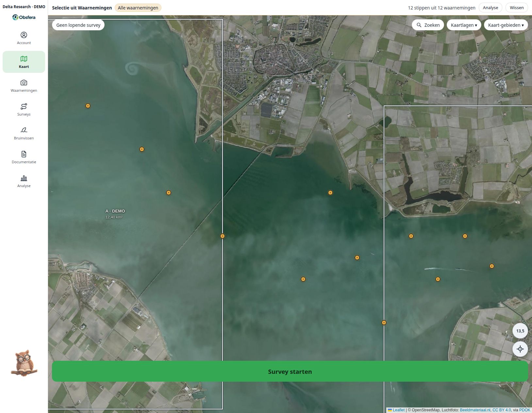Viewport: 532px width, 413px height.
Task: Start a survey with Survey starten
Action: point(290,372)
